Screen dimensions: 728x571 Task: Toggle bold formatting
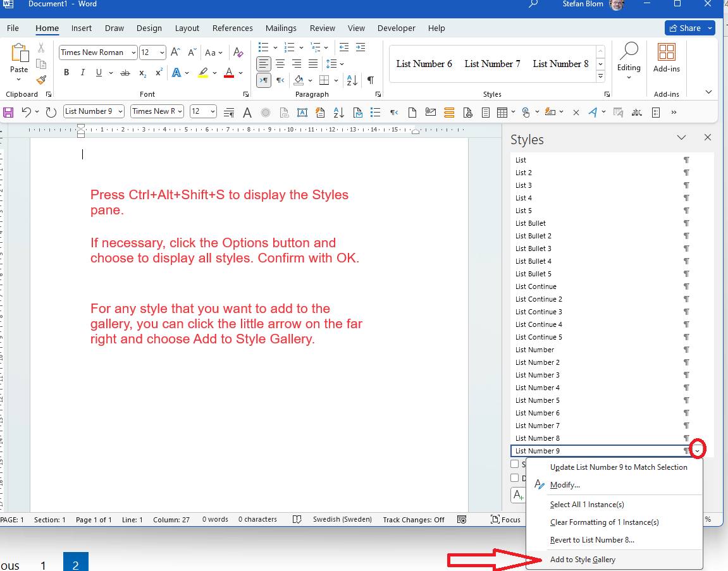tap(66, 72)
